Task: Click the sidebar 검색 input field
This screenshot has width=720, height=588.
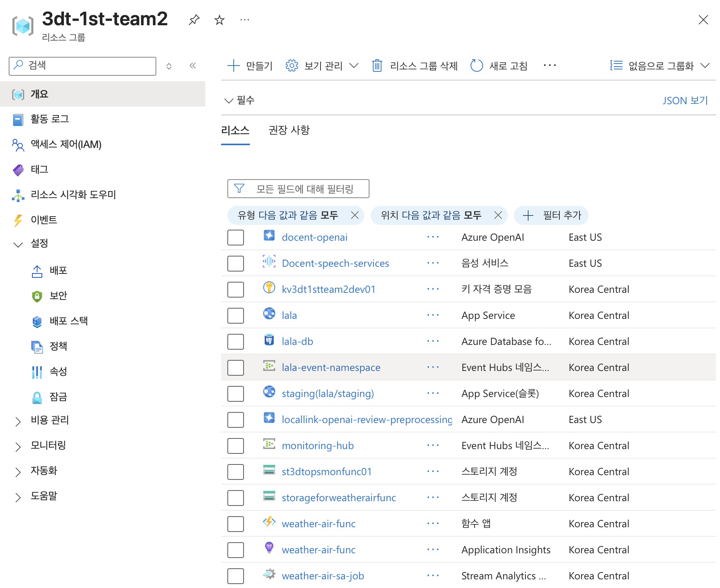Action: pos(82,66)
